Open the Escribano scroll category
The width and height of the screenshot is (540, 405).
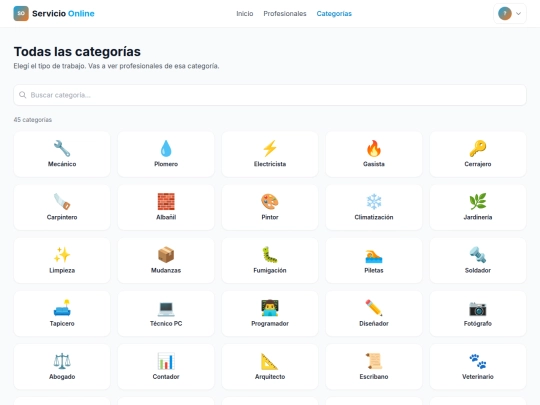(x=374, y=367)
